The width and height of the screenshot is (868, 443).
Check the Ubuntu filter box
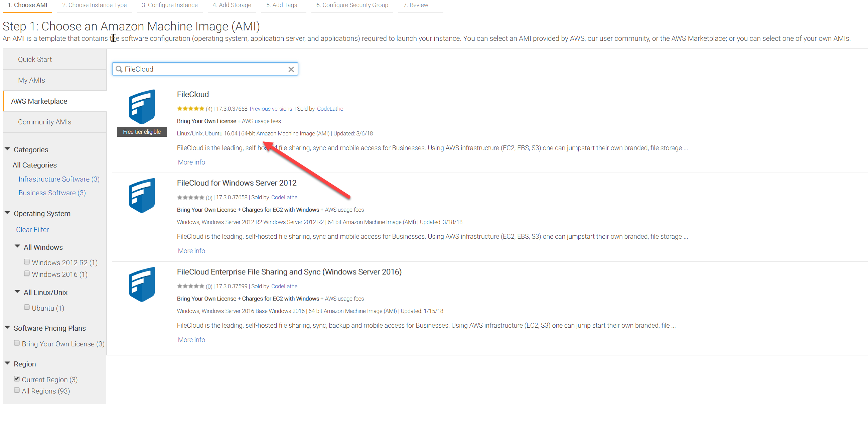pos(27,307)
